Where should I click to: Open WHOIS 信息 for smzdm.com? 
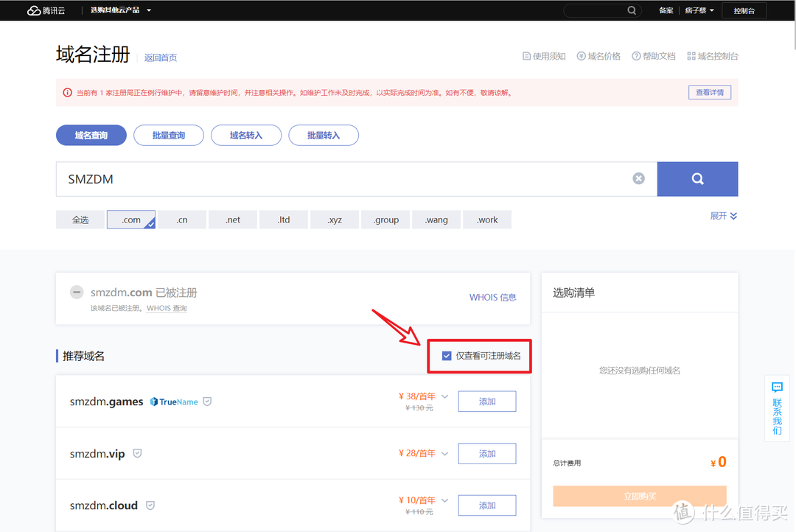point(492,297)
